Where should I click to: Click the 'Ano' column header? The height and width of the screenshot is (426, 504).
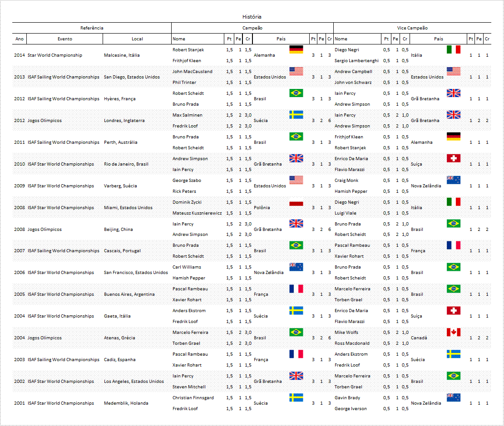tap(20, 39)
